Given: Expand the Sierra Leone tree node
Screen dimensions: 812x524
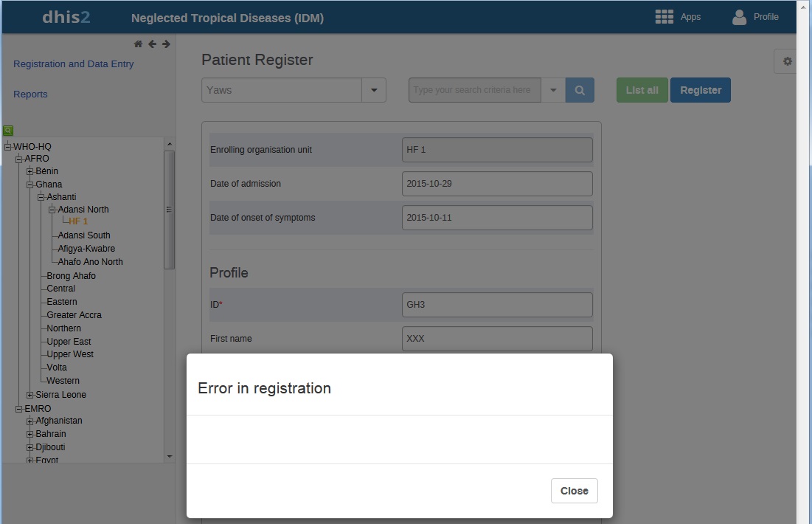Looking at the screenshot, I should click(x=30, y=395).
